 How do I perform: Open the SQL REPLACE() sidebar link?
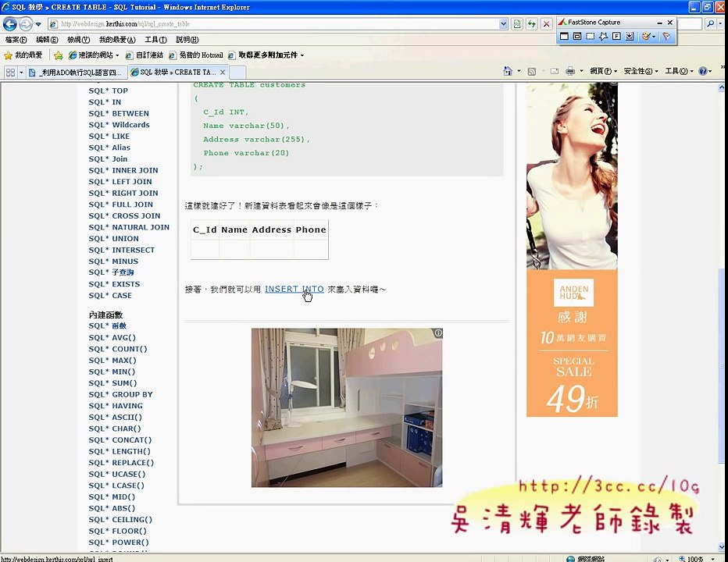click(121, 463)
